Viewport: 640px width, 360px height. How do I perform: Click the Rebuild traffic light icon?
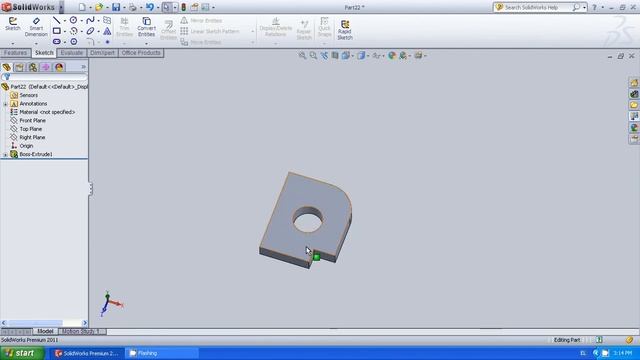click(x=184, y=7)
